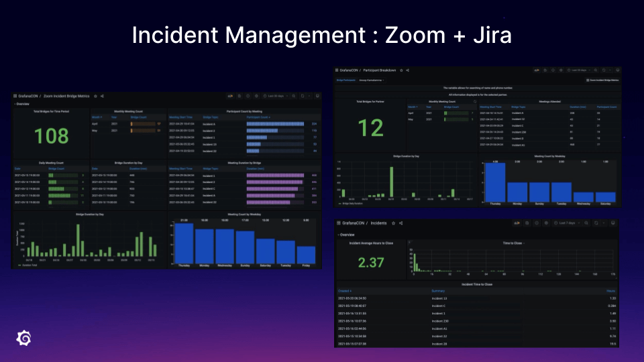Image resolution: width=644 pixels, height=362 pixels.
Task: Open refresh interval dropdown in Participant Breakdown
Action: coord(610,70)
